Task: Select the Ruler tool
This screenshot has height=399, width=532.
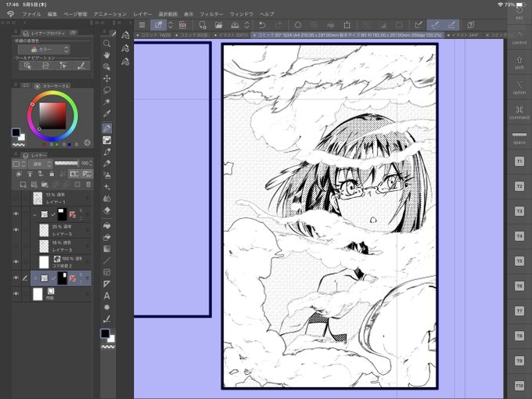Action: (x=107, y=284)
